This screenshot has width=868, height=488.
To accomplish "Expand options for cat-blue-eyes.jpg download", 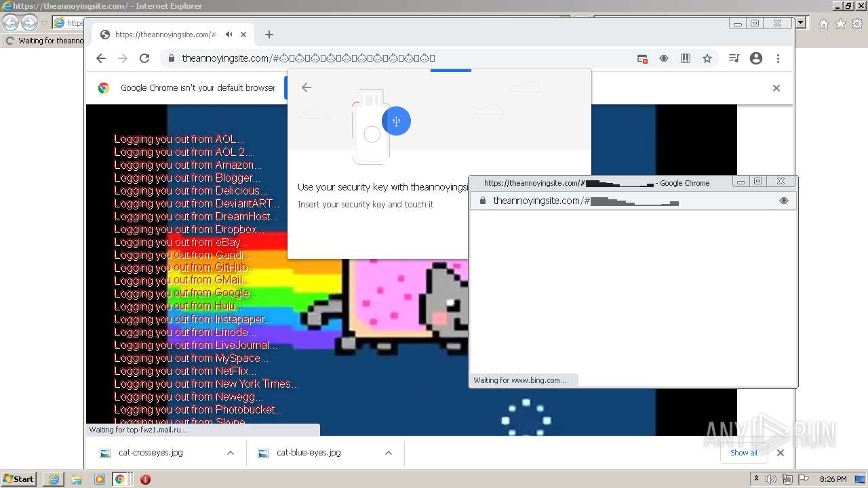I will coord(389,453).
